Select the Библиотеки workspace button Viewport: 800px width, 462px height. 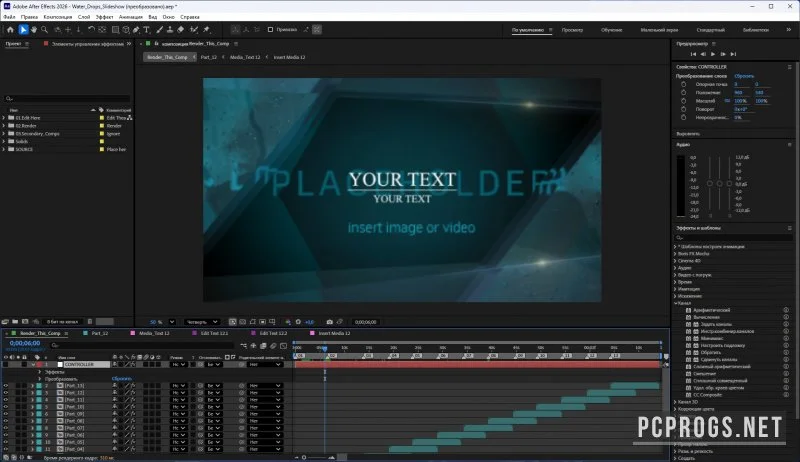[756, 30]
